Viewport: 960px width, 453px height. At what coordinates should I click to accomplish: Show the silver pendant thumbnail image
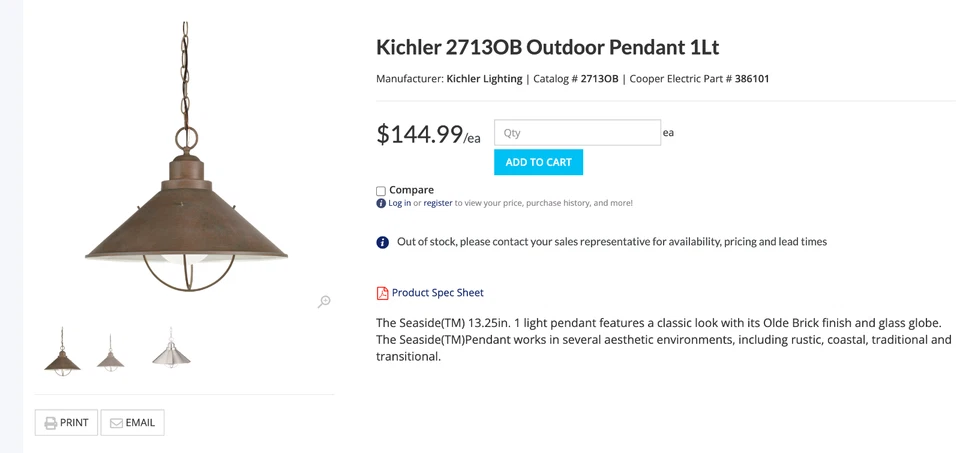171,349
